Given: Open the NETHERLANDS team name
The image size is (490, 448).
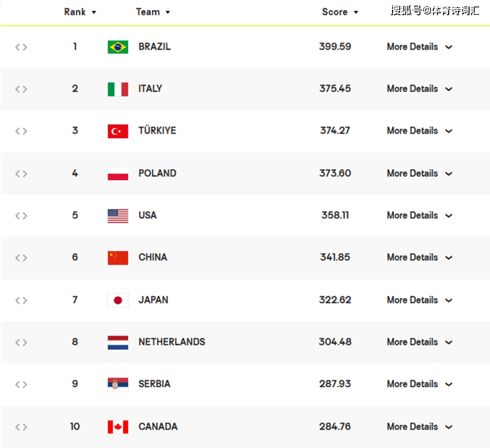Looking at the screenshot, I should (172, 342).
